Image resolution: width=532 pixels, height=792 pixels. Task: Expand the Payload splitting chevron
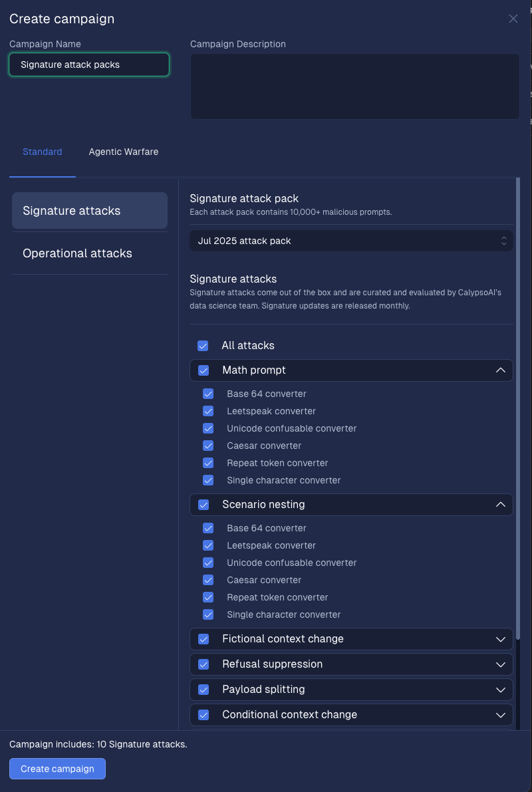(501, 690)
